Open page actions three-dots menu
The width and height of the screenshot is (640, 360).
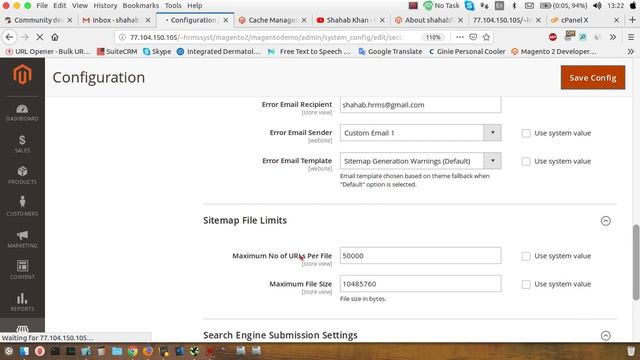pos(460,37)
